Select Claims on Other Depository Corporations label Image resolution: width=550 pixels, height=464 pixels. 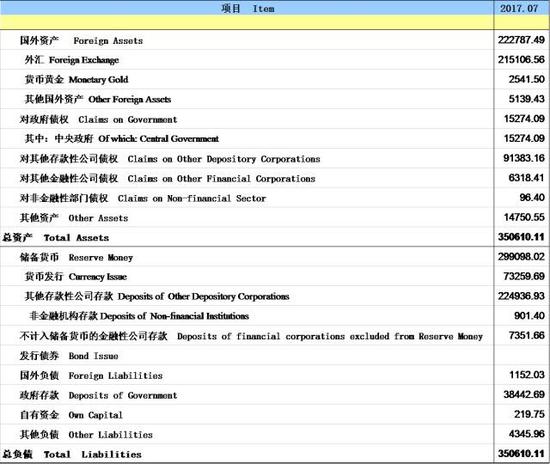170,159
